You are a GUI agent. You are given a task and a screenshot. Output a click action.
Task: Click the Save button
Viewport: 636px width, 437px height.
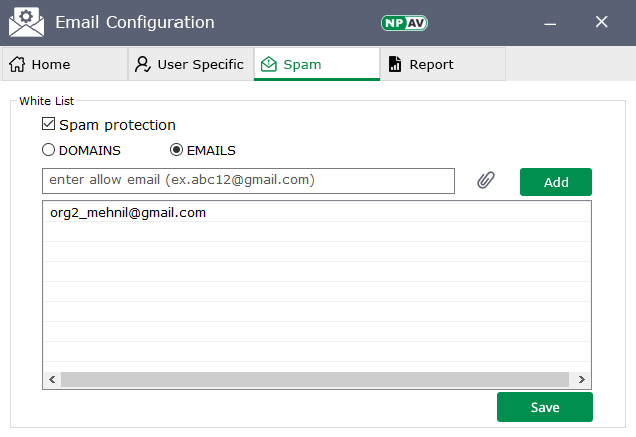point(545,407)
